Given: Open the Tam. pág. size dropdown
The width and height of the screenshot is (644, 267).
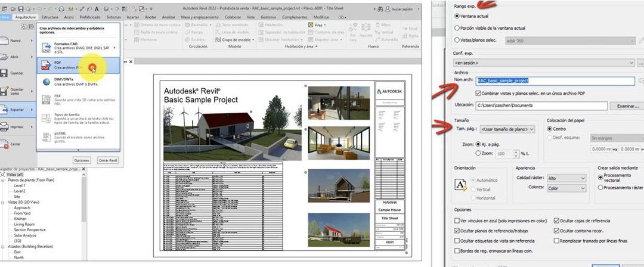Looking at the screenshot, I should (507, 129).
